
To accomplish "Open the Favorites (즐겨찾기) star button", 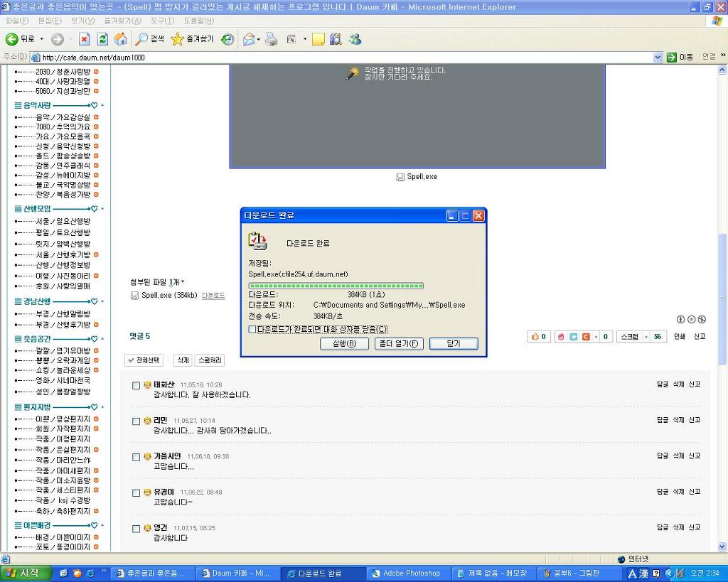I will (192, 40).
